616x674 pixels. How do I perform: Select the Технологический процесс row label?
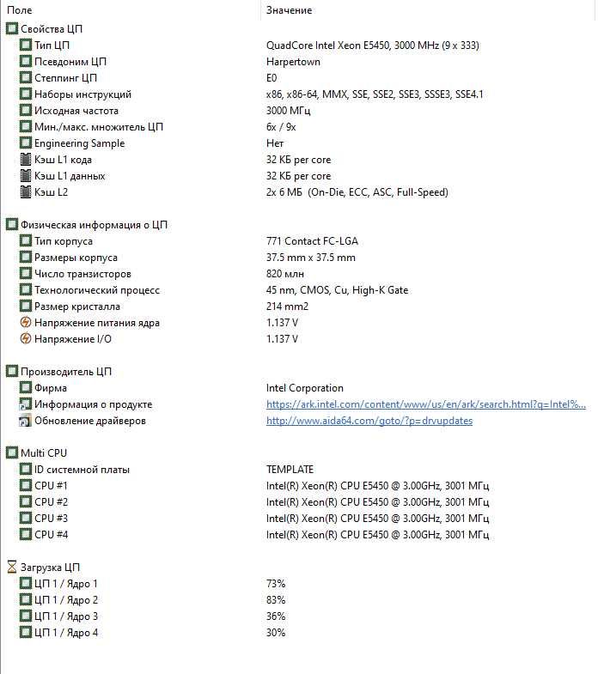[97, 290]
